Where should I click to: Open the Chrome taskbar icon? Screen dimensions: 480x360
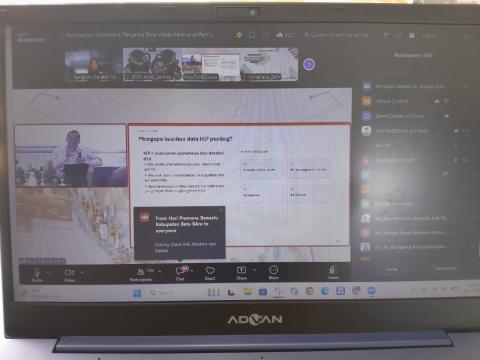[x=310, y=291]
